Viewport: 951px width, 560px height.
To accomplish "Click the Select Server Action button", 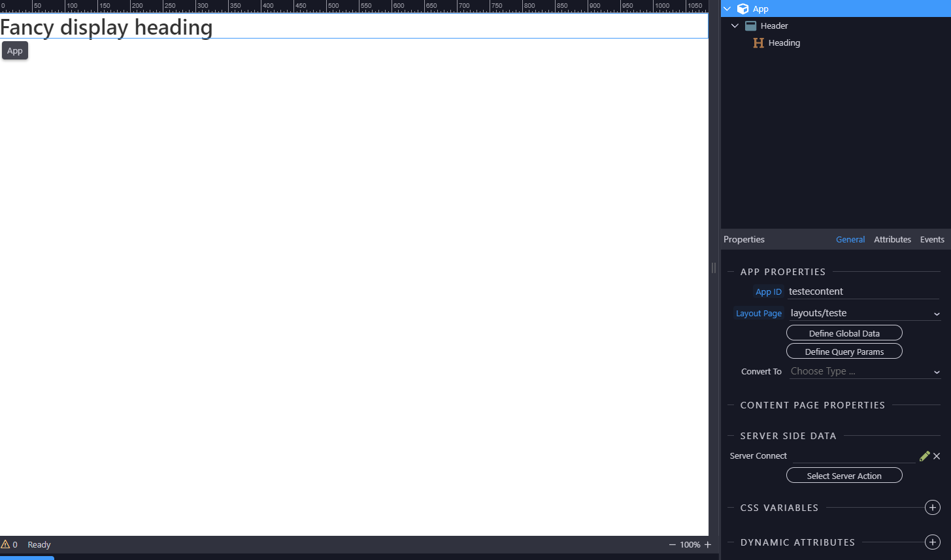I will [844, 475].
